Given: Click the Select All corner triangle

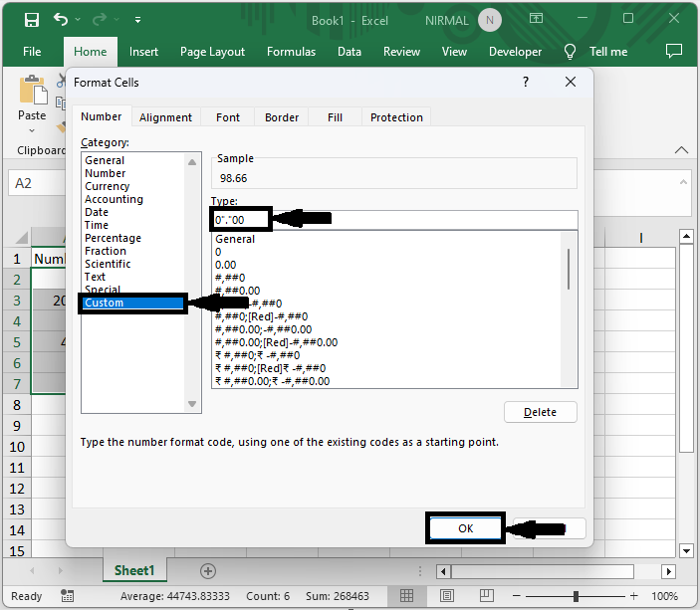Looking at the screenshot, I should (21, 237).
